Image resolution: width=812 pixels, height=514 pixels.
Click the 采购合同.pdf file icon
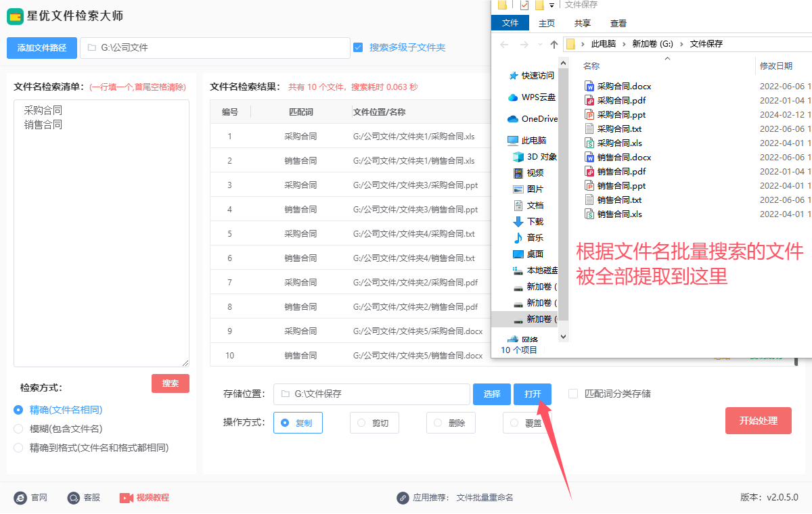click(589, 100)
